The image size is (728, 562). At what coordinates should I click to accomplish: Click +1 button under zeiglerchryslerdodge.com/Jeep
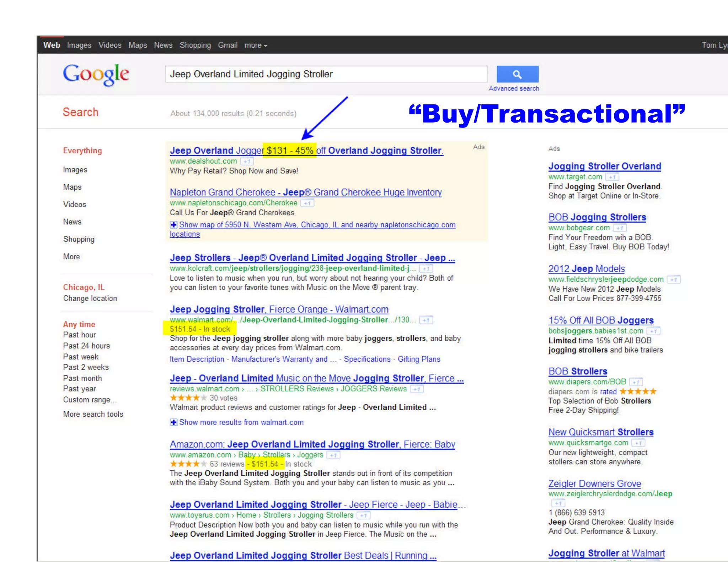coord(558,503)
